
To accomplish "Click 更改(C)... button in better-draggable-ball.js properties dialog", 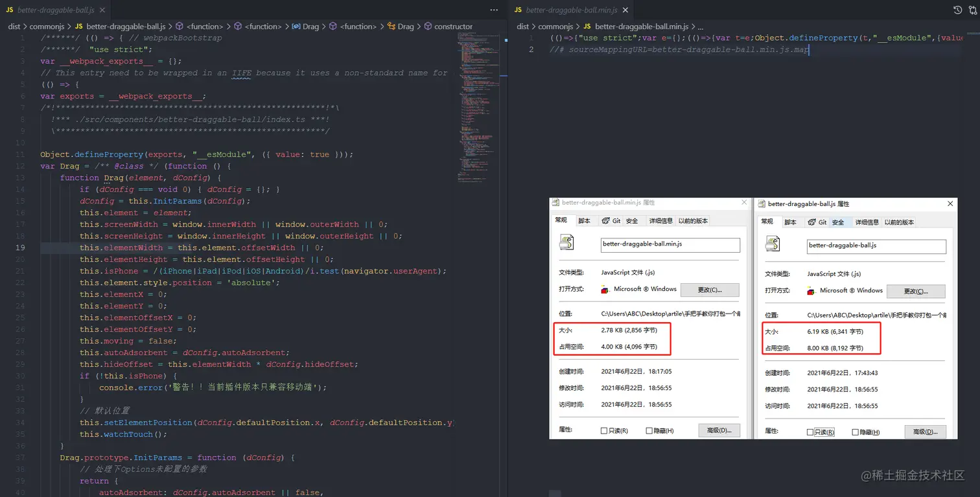I will click(x=916, y=291).
